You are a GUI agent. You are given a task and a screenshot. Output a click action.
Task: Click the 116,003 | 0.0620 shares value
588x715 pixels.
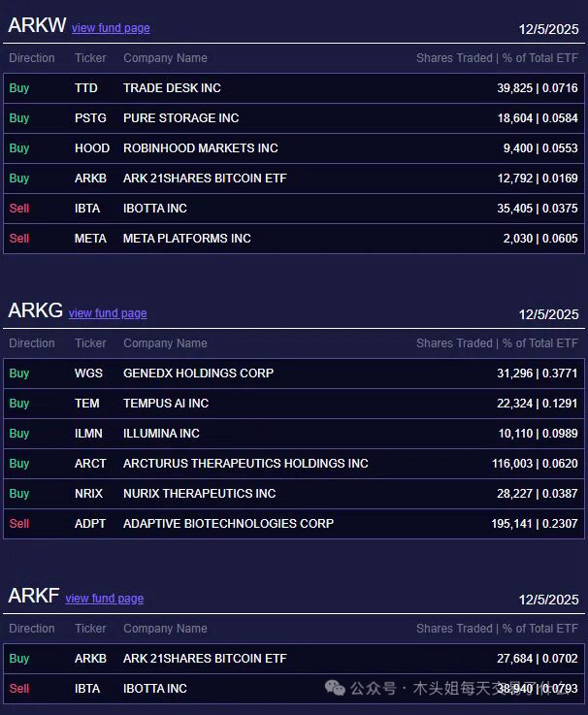click(x=535, y=464)
